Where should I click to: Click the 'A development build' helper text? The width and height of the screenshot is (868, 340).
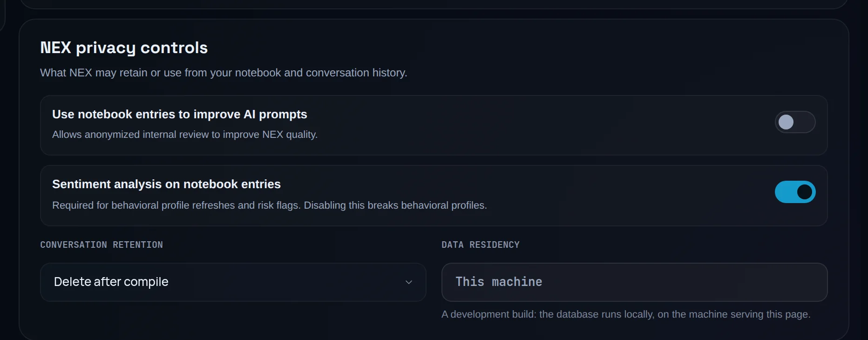[x=626, y=314]
